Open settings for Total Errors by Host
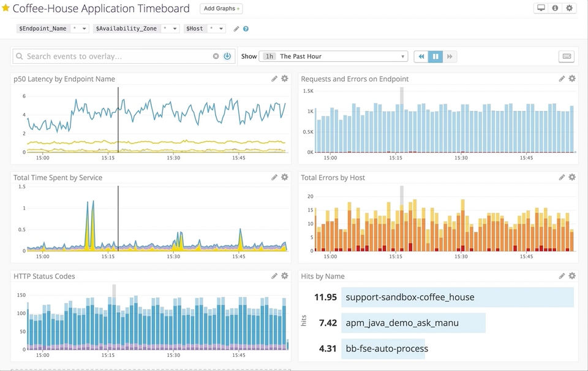588x371 pixels. [572, 177]
